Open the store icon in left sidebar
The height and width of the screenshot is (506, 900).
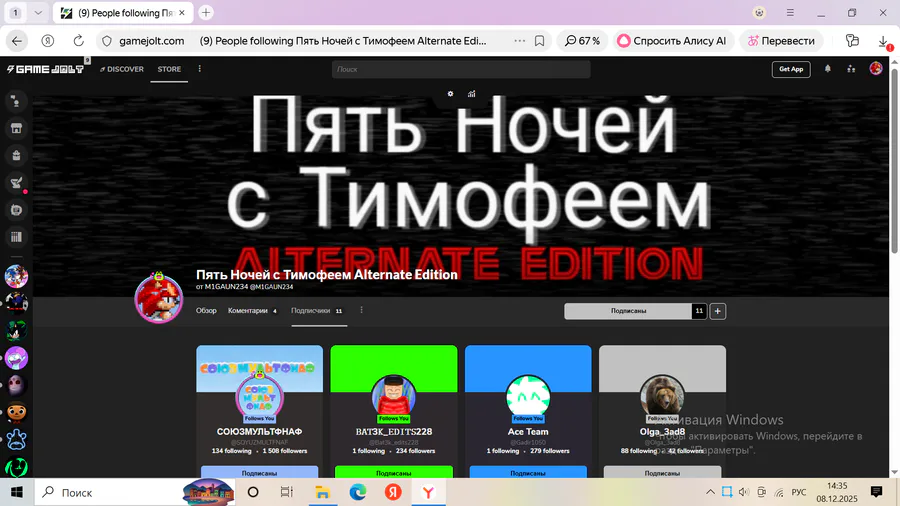click(x=16, y=129)
